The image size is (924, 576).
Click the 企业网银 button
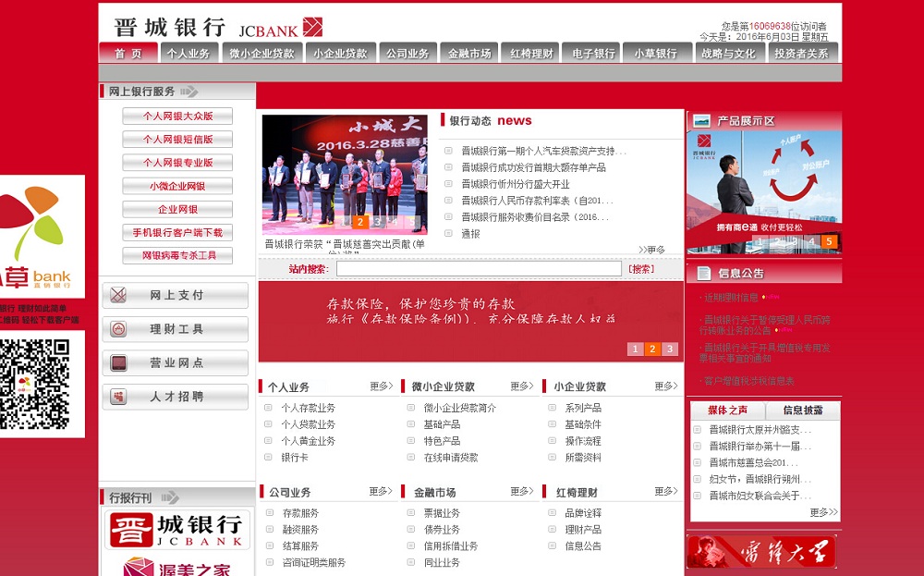(x=177, y=209)
